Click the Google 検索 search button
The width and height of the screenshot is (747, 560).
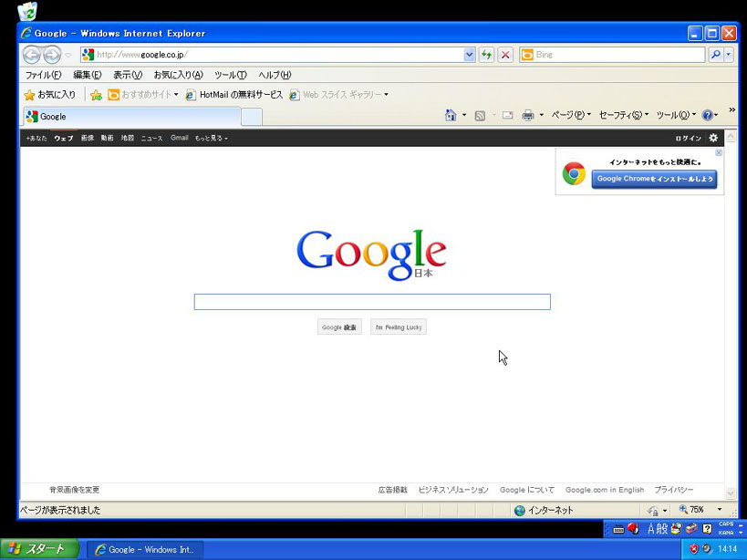(x=339, y=327)
